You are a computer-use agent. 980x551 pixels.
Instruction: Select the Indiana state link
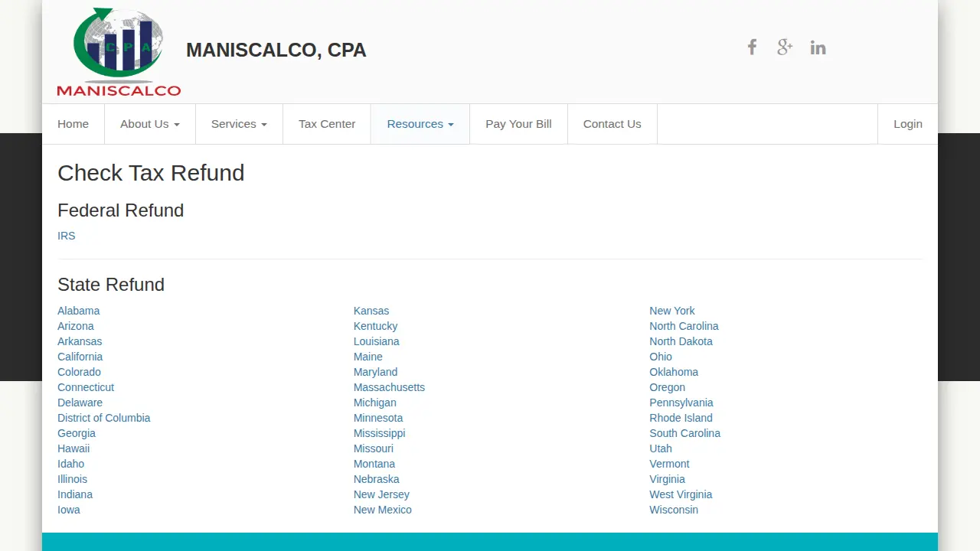coord(75,494)
